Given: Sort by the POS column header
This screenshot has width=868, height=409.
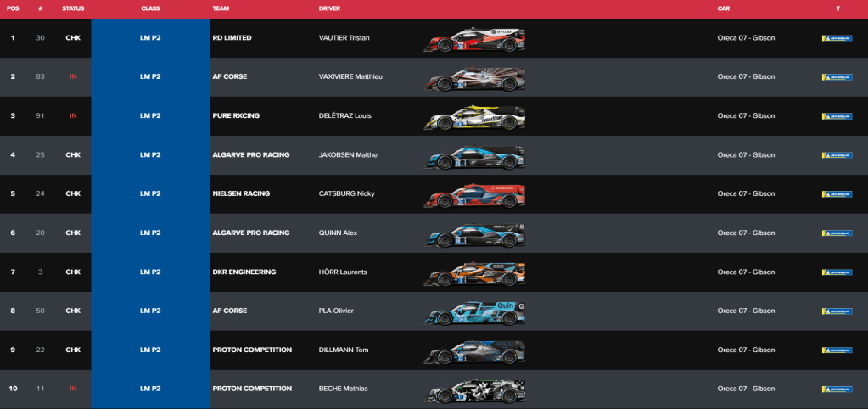Looking at the screenshot, I should click(x=13, y=8).
